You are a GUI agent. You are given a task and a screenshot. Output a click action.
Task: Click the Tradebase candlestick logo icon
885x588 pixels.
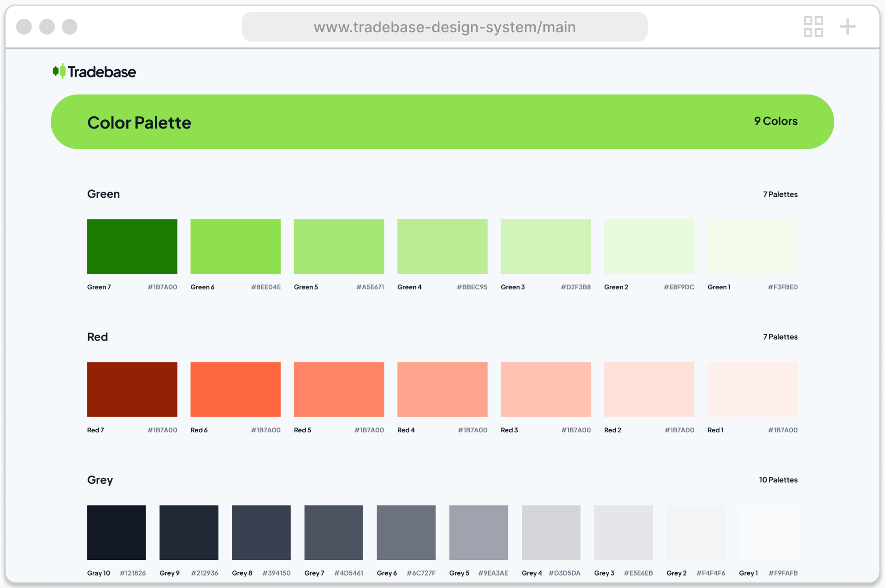[x=59, y=71]
